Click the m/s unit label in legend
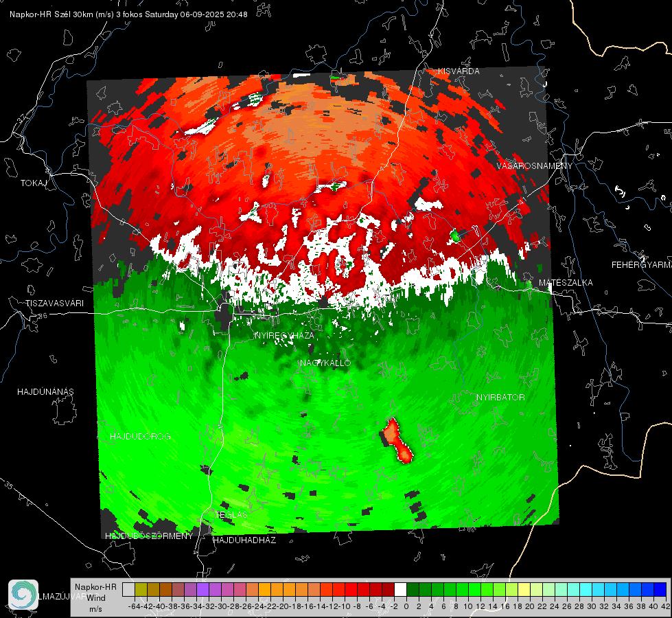Image resolution: width=672 pixels, height=618 pixels. (95, 609)
